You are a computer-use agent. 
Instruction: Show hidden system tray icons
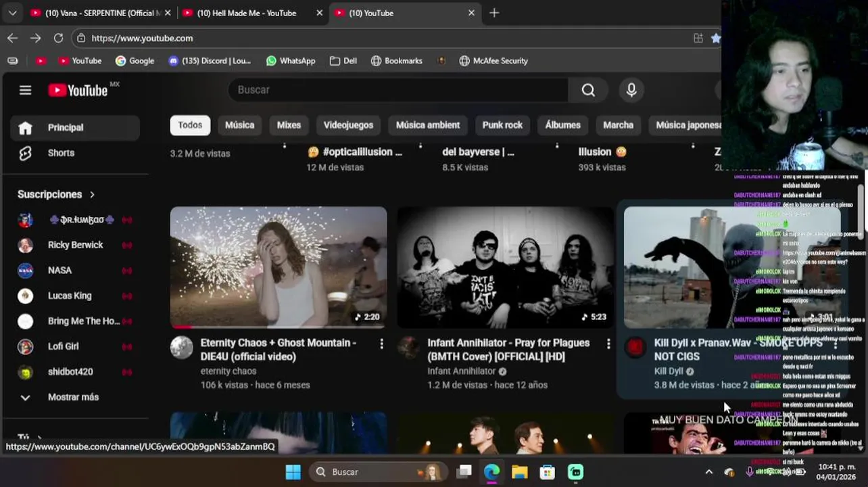tap(708, 471)
